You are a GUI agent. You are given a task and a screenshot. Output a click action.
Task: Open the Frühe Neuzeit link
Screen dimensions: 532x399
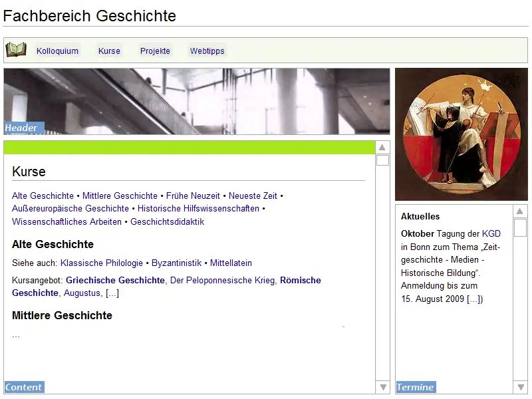[x=193, y=196]
